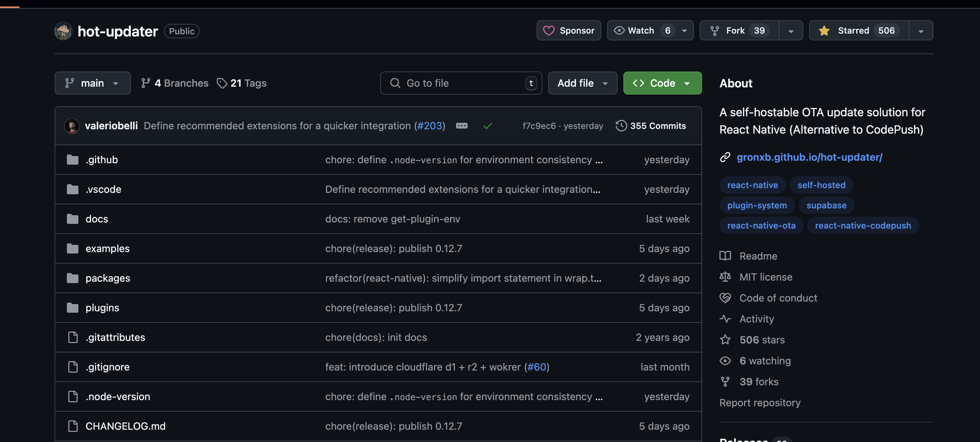Open the main branch dropdown
Viewport: 980px width, 442px height.
93,83
